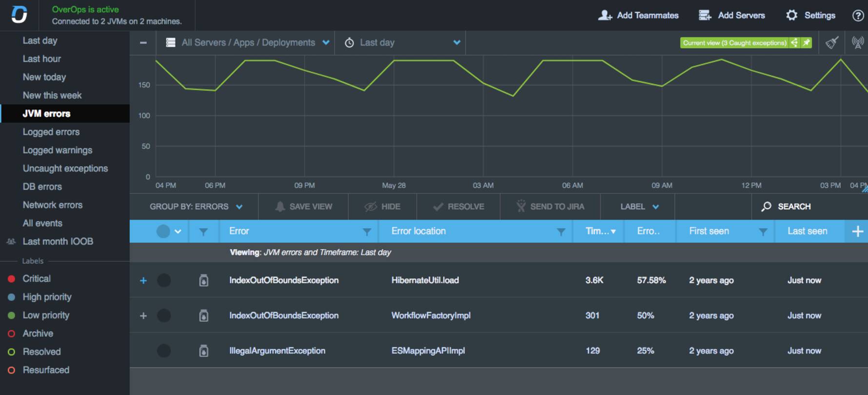868x395 pixels.
Task: Click the 57.58% error rate value
Action: click(x=651, y=280)
